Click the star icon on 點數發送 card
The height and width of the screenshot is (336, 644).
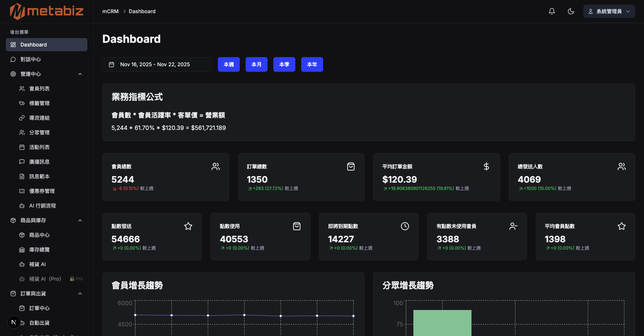188,226
